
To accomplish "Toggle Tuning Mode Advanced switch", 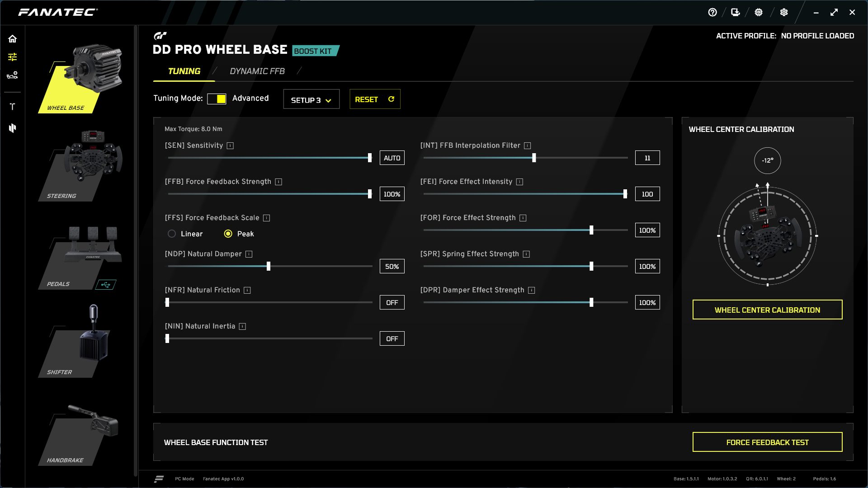I will [x=217, y=99].
